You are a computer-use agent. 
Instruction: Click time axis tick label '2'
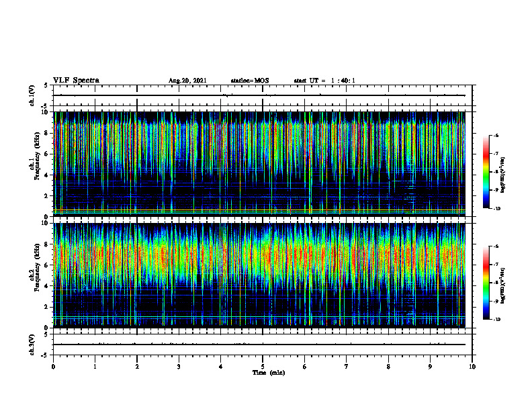[137, 367]
